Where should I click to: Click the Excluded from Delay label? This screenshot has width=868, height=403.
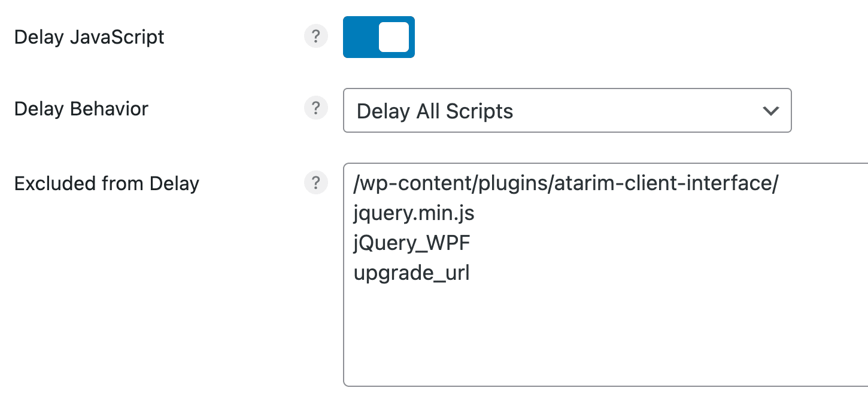tap(107, 183)
